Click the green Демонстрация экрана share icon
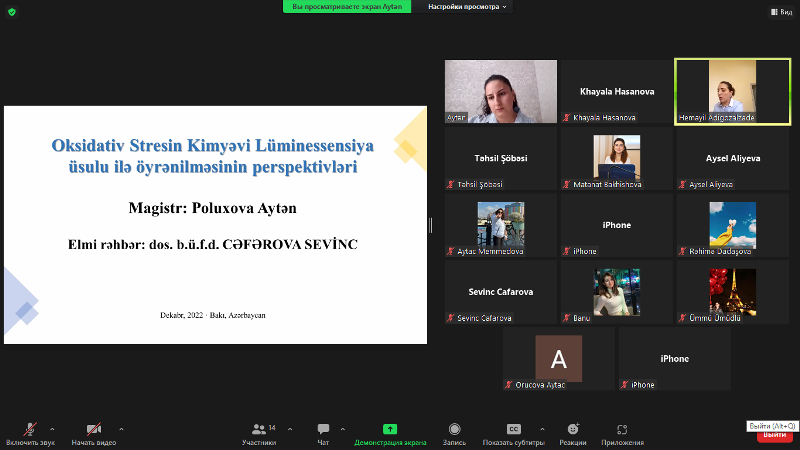Screen dimensions: 800x450 tap(390, 429)
